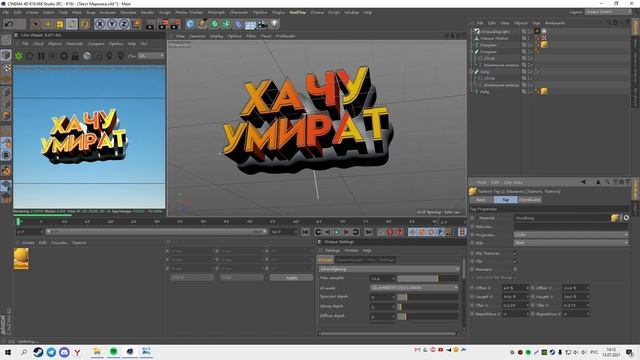Open Telegram from the Windows taskbar
This screenshot has width=640, height=360.
pyautogui.click(x=51, y=352)
